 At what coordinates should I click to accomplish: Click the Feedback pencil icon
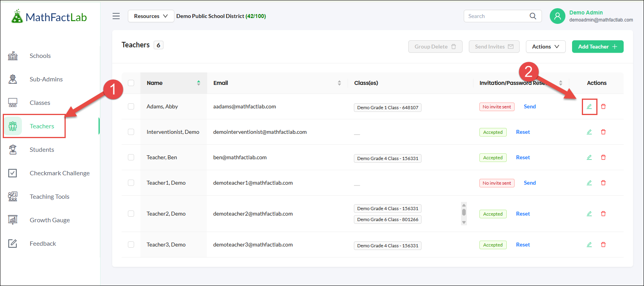(13, 243)
